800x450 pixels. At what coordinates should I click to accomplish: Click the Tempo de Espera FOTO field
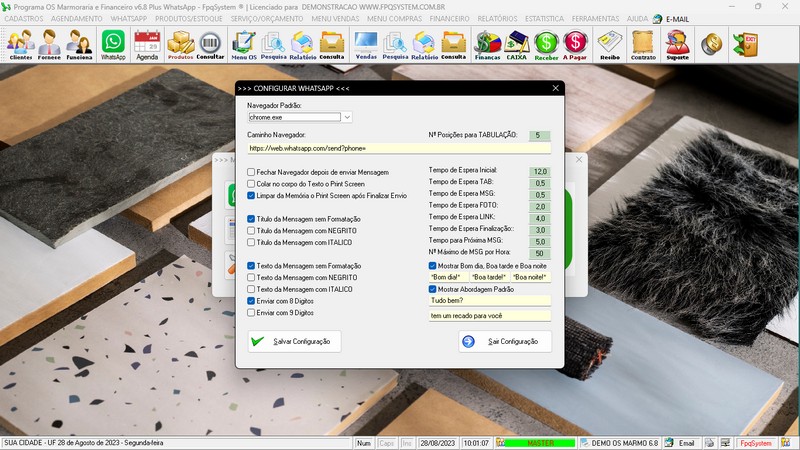pos(539,207)
